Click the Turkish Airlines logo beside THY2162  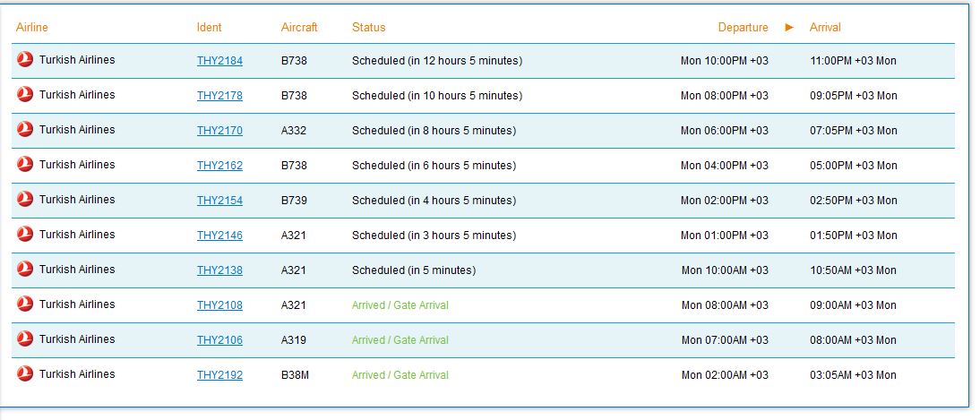coord(25,165)
